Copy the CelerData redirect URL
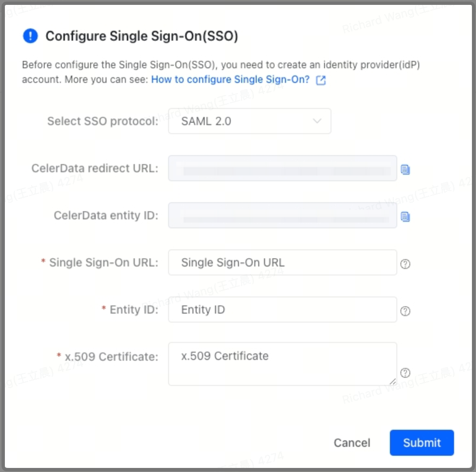The height and width of the screenshot is (472, 476). pyautogui.click(x=405, y=169)
